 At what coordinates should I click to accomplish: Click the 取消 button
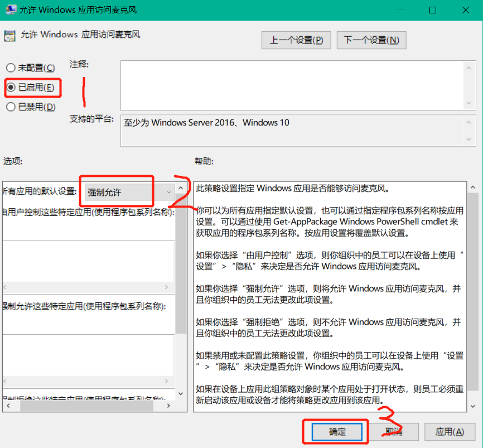394,432
